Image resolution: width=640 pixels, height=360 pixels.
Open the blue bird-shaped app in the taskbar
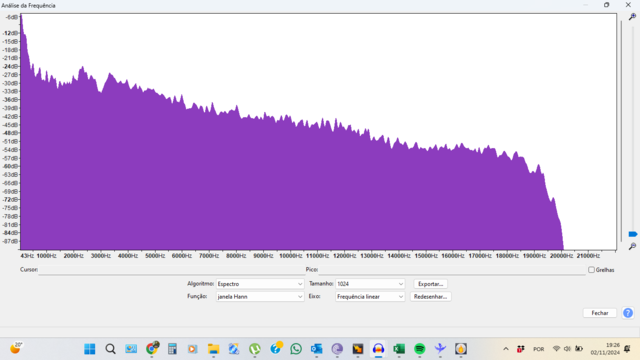pyautogui.click(x=440, y=349)
